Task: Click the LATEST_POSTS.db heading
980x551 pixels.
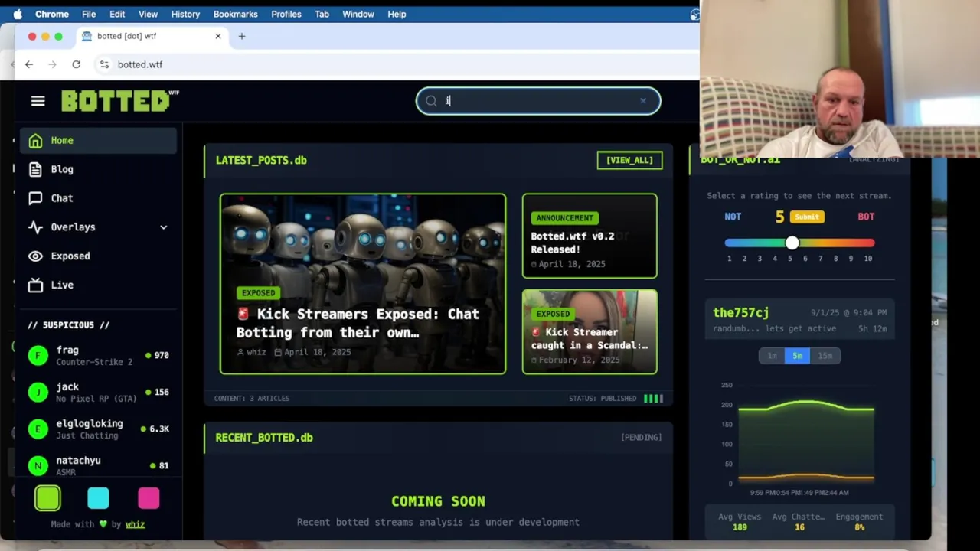Action: point(261,160)
